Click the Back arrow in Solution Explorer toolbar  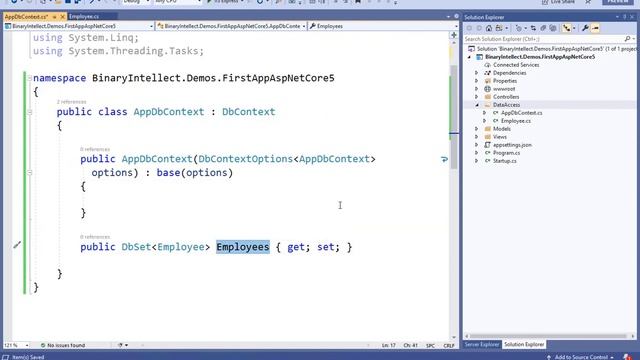click(469, 28)
